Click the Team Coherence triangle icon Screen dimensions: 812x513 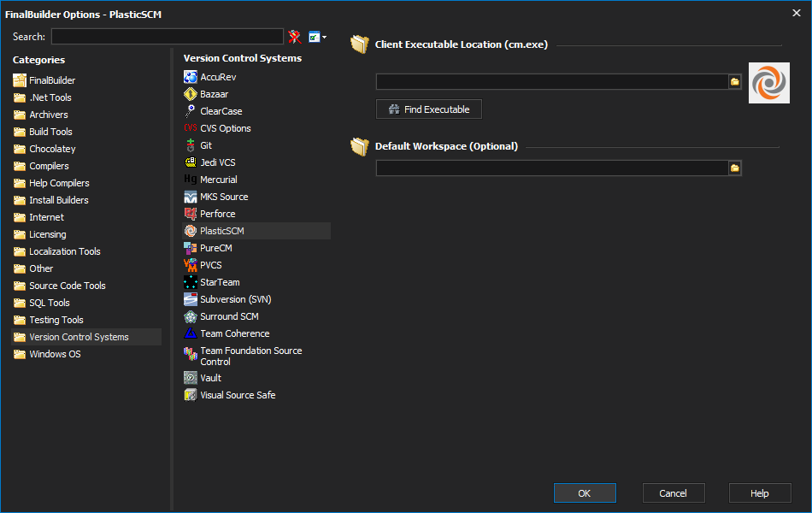click(191, 333)
